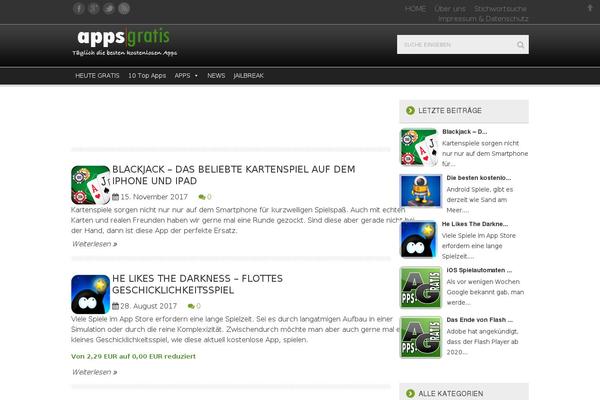Open the Twitter social icon

(109, 8)
